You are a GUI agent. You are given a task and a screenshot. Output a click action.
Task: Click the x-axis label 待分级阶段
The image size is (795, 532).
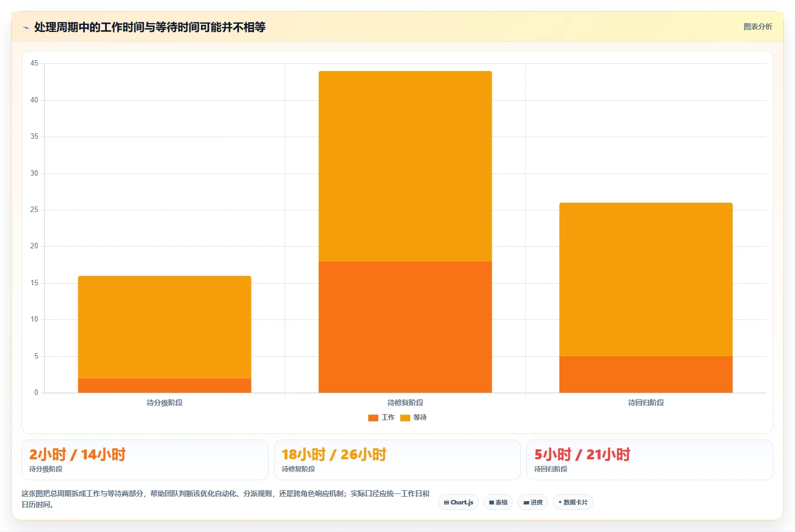coord(165,403)
